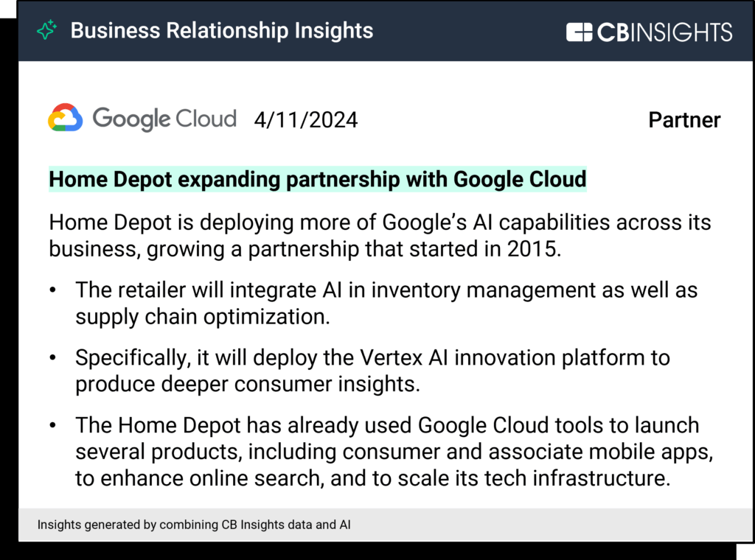This screenshot has height=560, width=755.
Task: Open the Business Relationship Insights title
Action: pos(221,31)
